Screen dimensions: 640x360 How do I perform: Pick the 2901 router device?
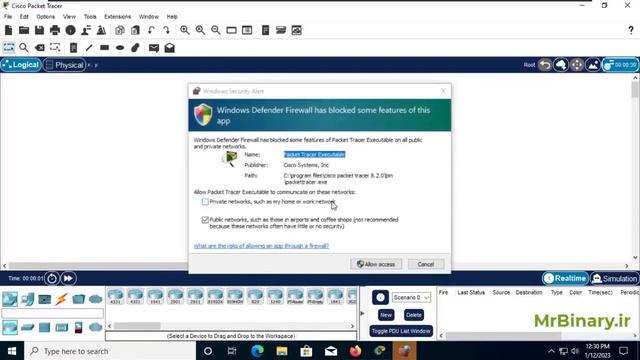176,296
